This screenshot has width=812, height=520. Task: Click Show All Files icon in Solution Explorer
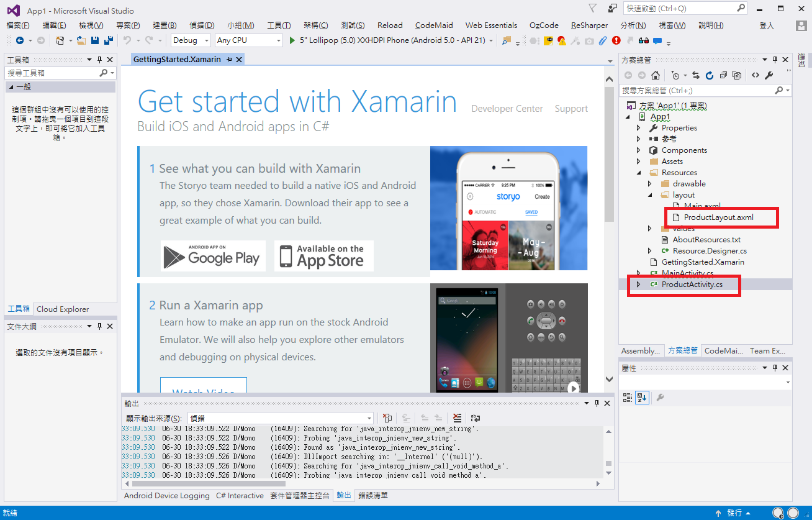737,75
